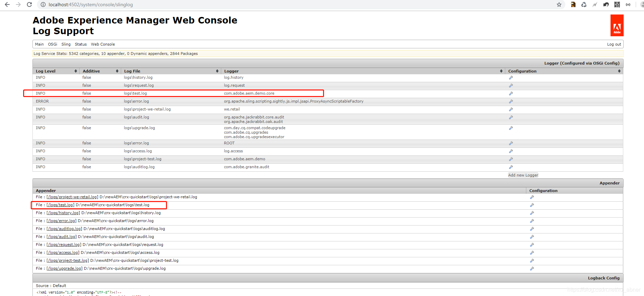Click the Logback Config section header
The image size is (644, 296).
[x=328, y=278]
